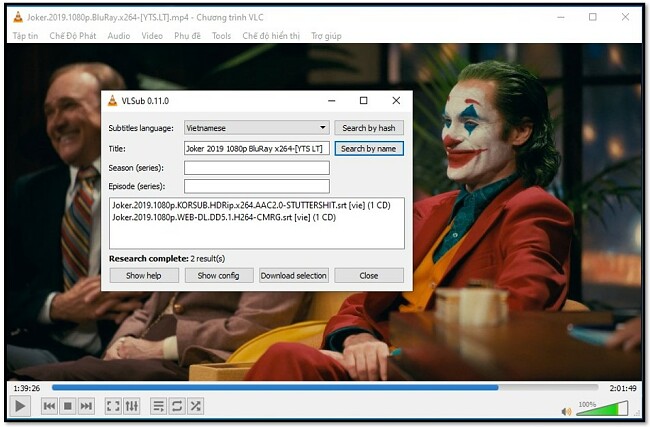Open the Audio menu

[119, 36]
